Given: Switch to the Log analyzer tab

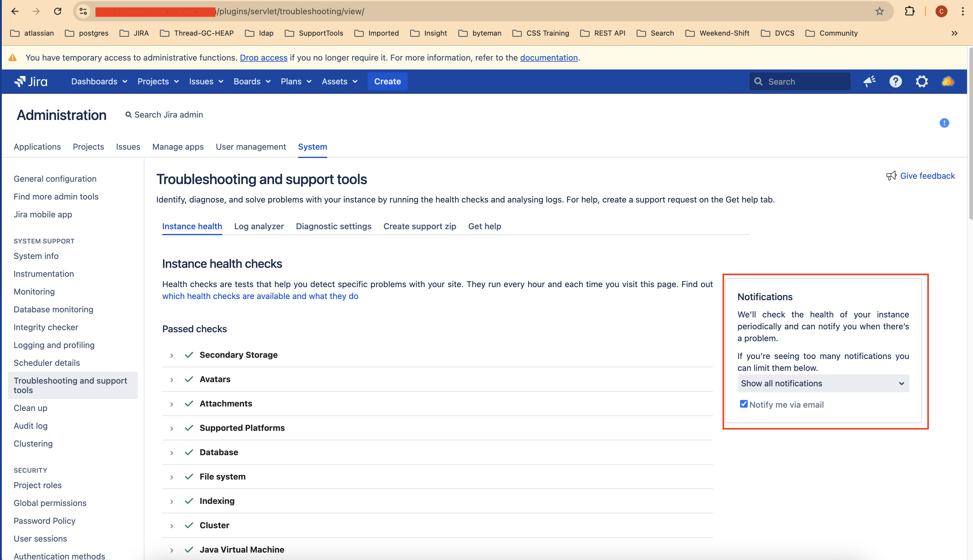Looking at the screenshot, I should (259, 226).
